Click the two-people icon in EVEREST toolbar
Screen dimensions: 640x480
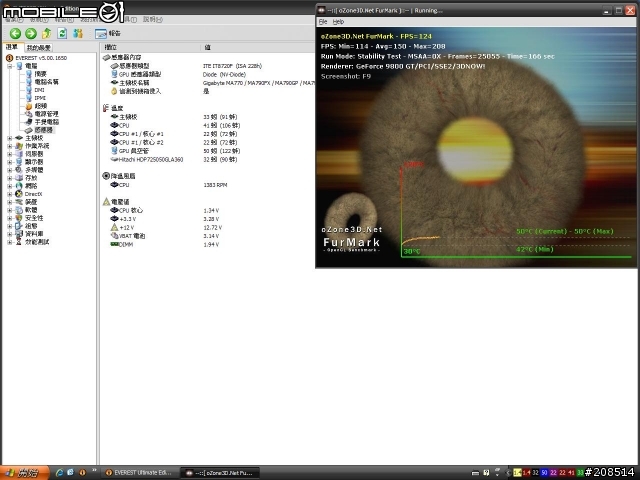78,33
